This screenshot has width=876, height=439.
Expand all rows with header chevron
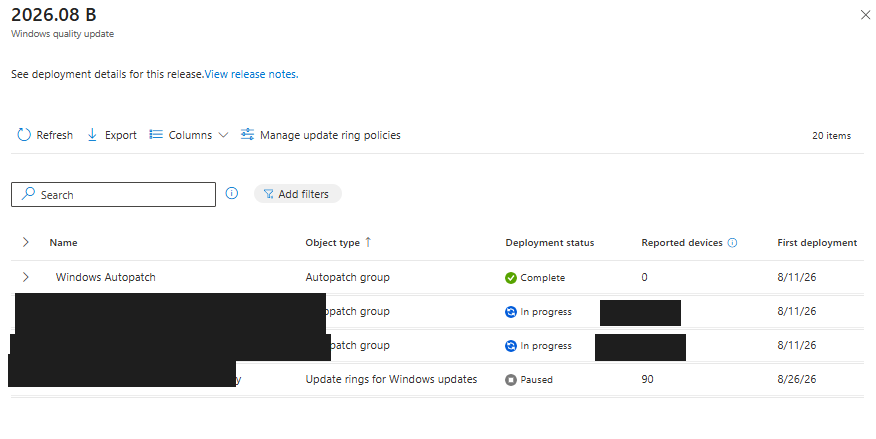point(26,242)
